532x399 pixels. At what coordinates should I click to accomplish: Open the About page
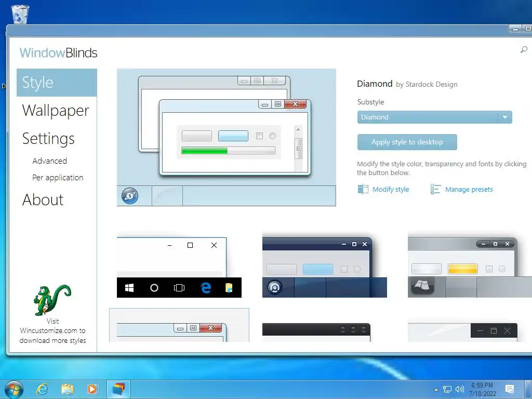click(43, 199)
